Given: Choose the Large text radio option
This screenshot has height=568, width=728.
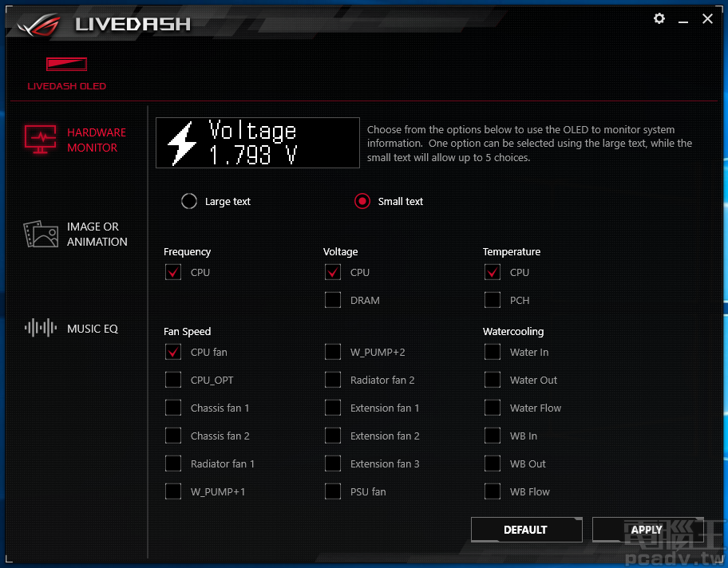Looking at the screenshot, I should point(189,201).
